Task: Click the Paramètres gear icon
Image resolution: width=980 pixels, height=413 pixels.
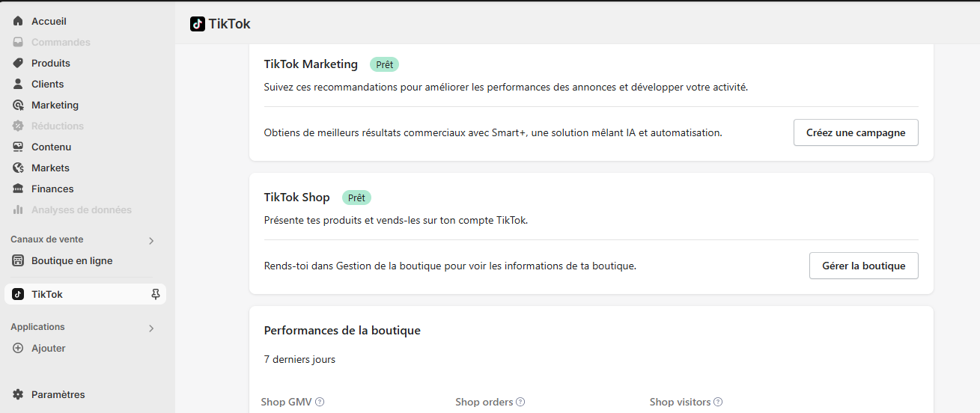Action: [x=18, y=395]
